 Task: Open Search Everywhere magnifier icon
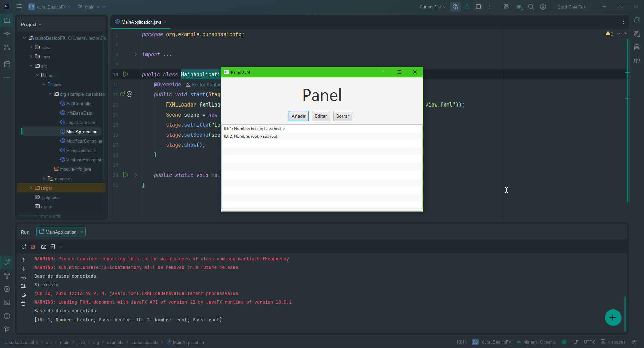(531, 7)
